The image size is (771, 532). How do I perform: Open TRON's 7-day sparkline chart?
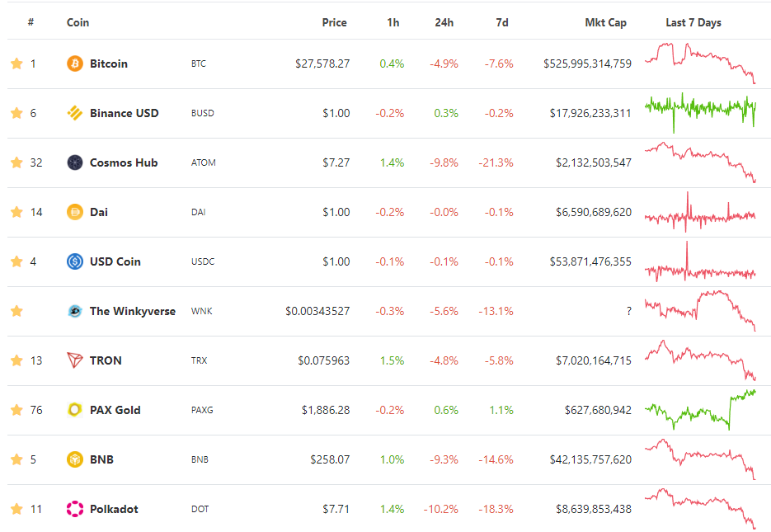tap(700, 360)
